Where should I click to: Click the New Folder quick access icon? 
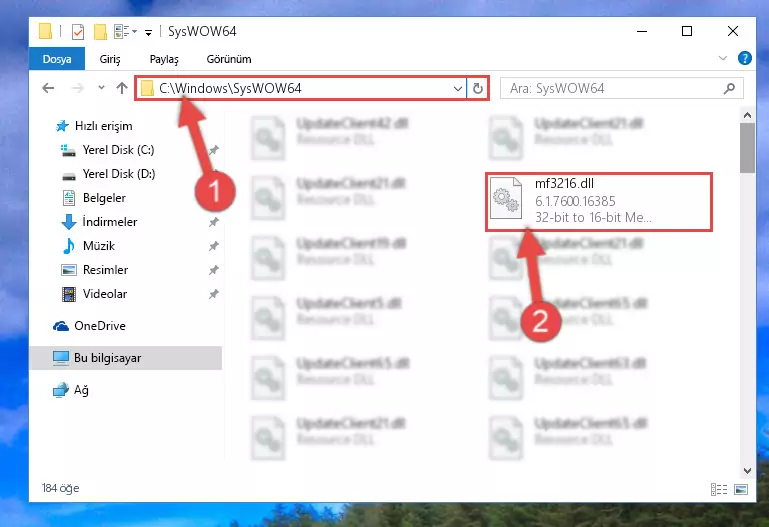coord(101,32)
